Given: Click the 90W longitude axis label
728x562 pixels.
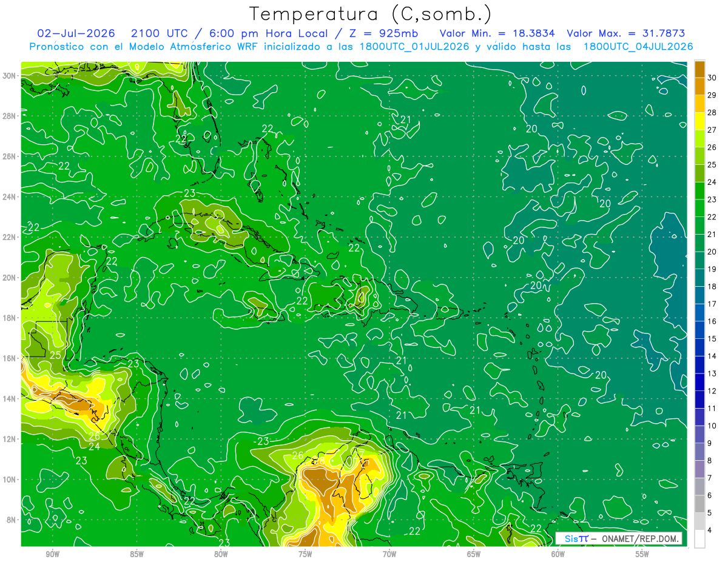Looking at the screenshot, I should (52, 554).
